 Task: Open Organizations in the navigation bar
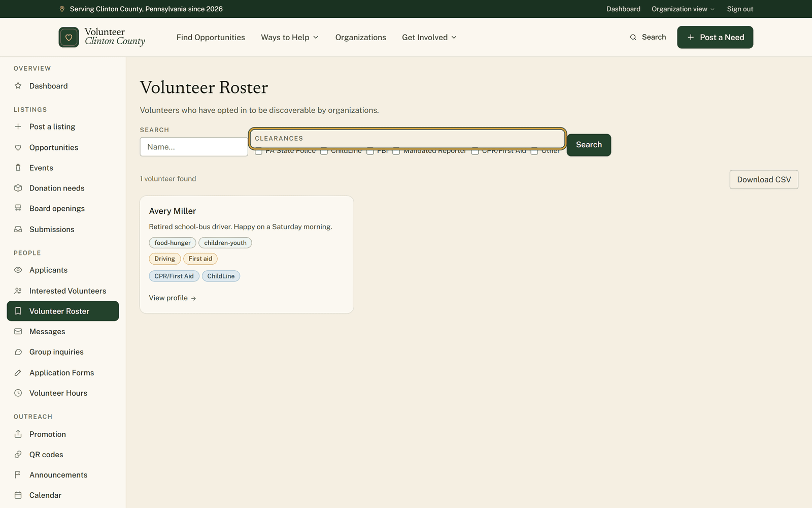click(x=361, y=37)
